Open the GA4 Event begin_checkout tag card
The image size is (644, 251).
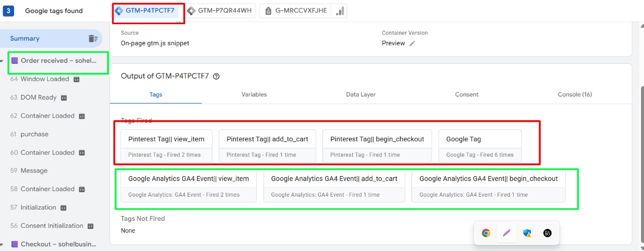click(x=489, y=186)
